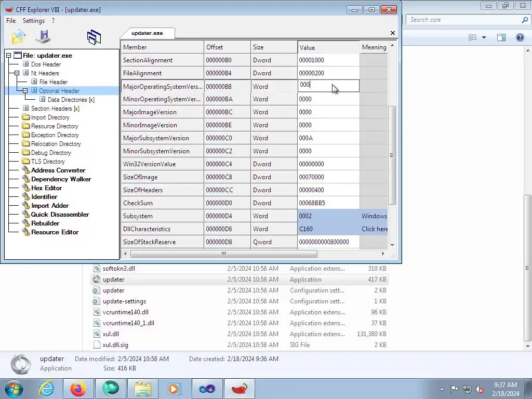The width and height of the screenshot is (532, 399).
Task: Open TLS Directory folder
Action: pyautogui.click(x=47, y=161)
